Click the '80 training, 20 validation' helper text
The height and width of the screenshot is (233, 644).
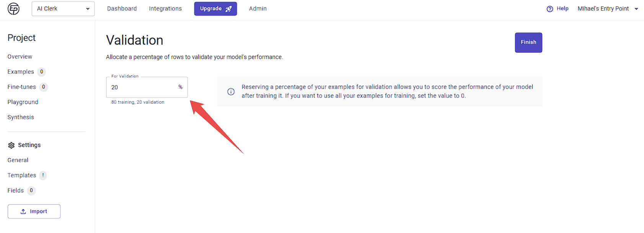click(138, 102)
